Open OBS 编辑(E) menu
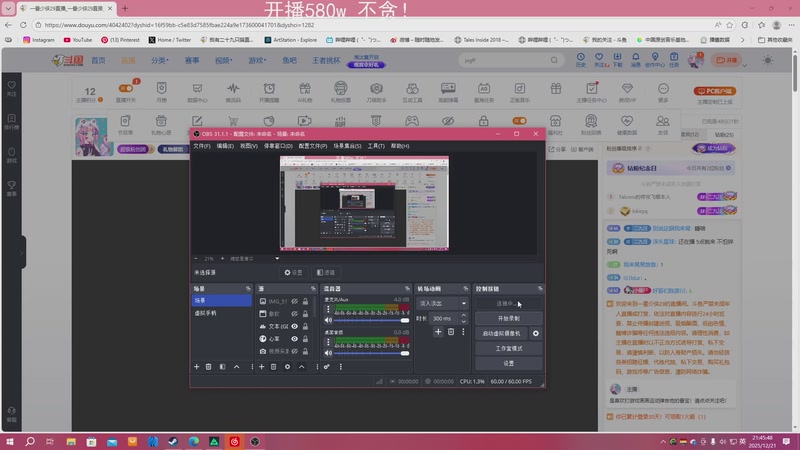 click(225, 146)
